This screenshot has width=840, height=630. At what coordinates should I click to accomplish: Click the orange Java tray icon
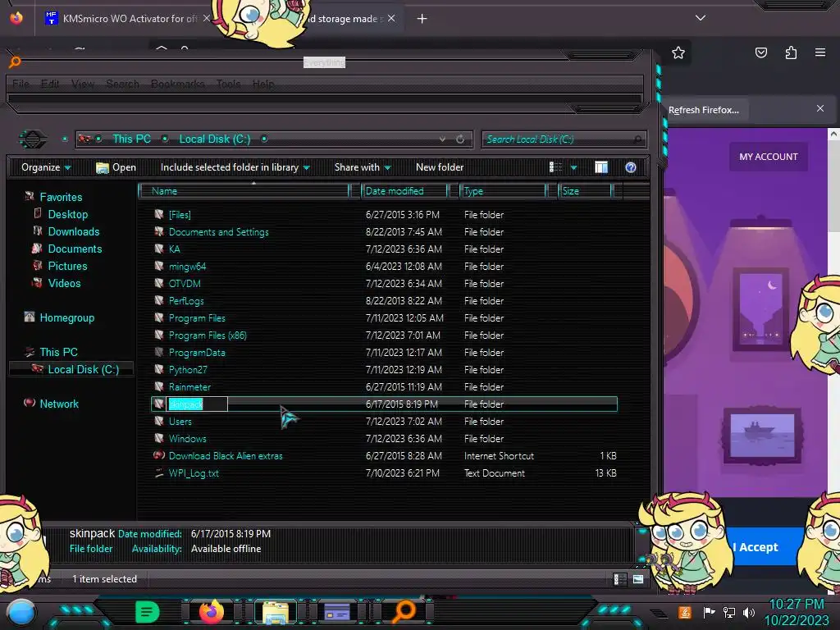(684, 612)
